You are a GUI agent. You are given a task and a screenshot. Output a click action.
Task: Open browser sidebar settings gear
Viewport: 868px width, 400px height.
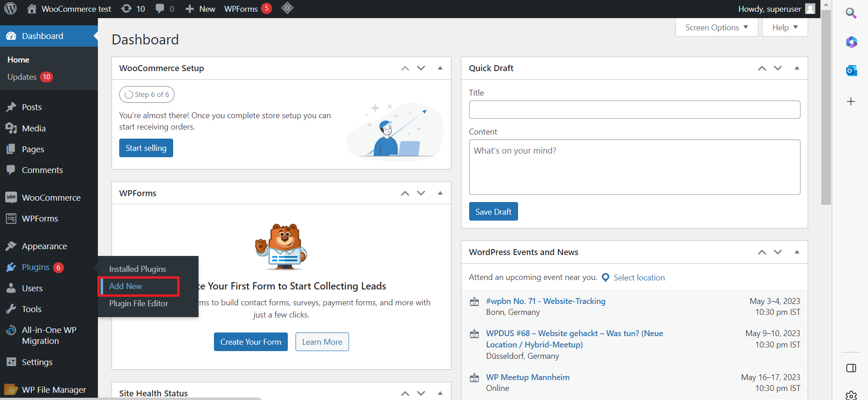click(x=851, y=395)
